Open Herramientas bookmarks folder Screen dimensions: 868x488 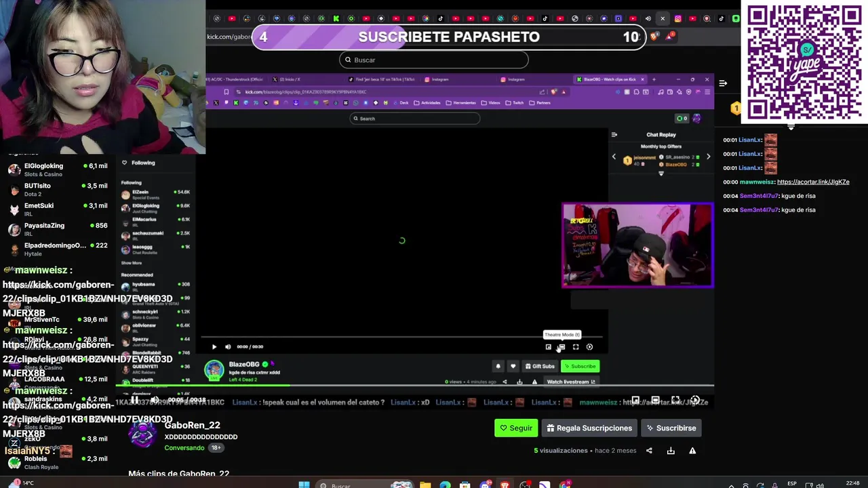(461, 103)
